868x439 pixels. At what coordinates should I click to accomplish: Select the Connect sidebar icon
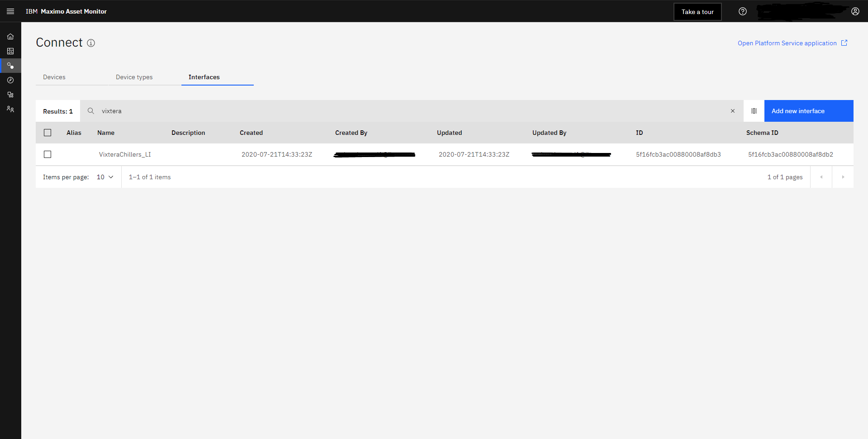10,66
